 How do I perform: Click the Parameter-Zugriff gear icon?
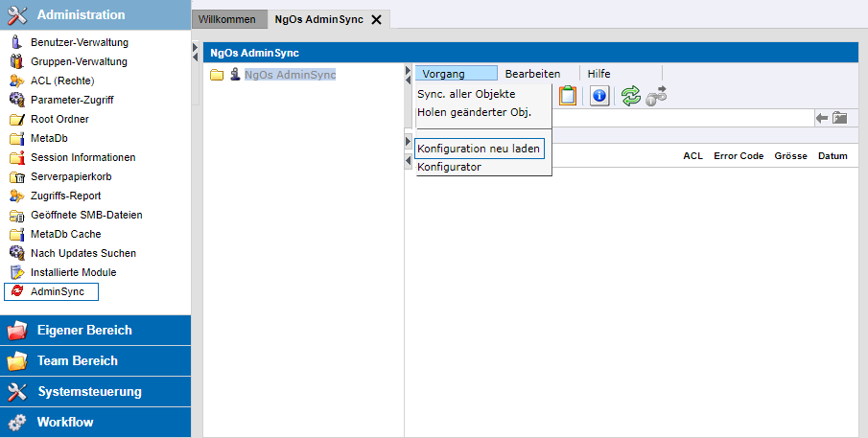pos(17,100)
